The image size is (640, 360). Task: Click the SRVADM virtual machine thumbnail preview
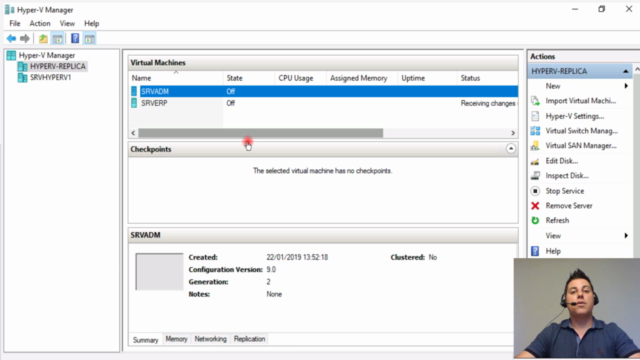[x=159, y=271]
